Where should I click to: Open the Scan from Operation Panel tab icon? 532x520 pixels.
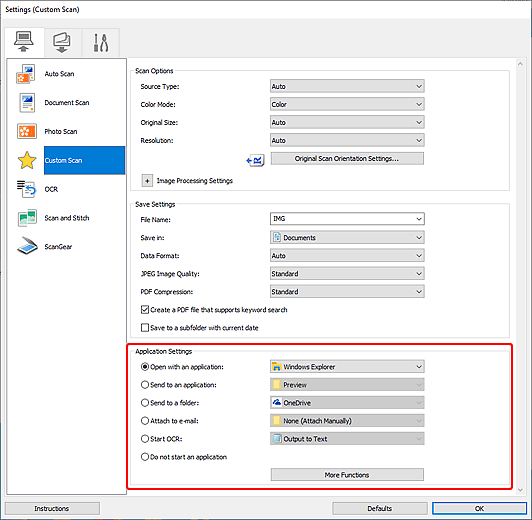(x=62, y=42)
